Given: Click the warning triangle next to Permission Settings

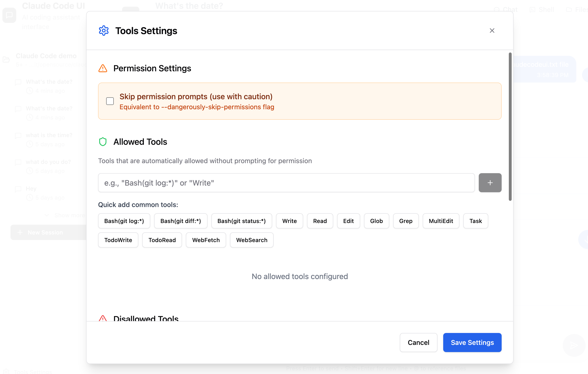Looking at the screenshot, I should (103, 68).
